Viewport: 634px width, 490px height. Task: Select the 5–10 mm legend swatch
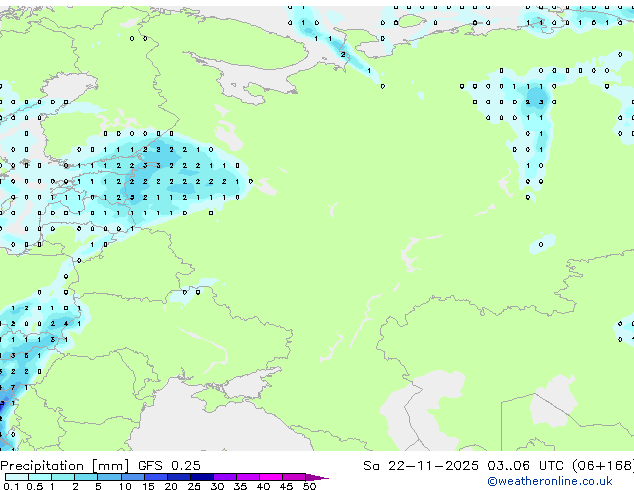(110, 477)
